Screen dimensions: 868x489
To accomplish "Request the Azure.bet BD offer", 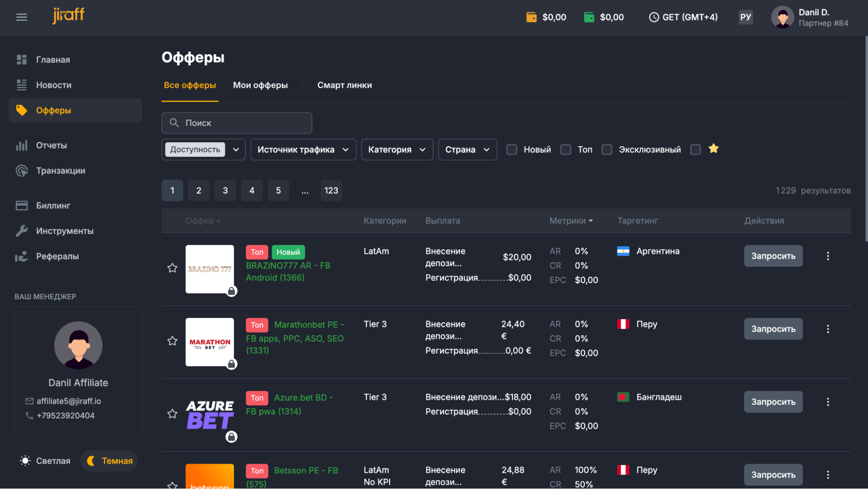I will coord(773,402).
